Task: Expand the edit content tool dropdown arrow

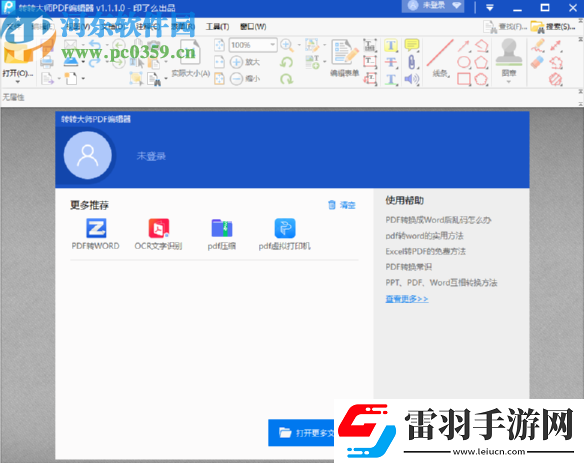Action: [x=324, y=45]
